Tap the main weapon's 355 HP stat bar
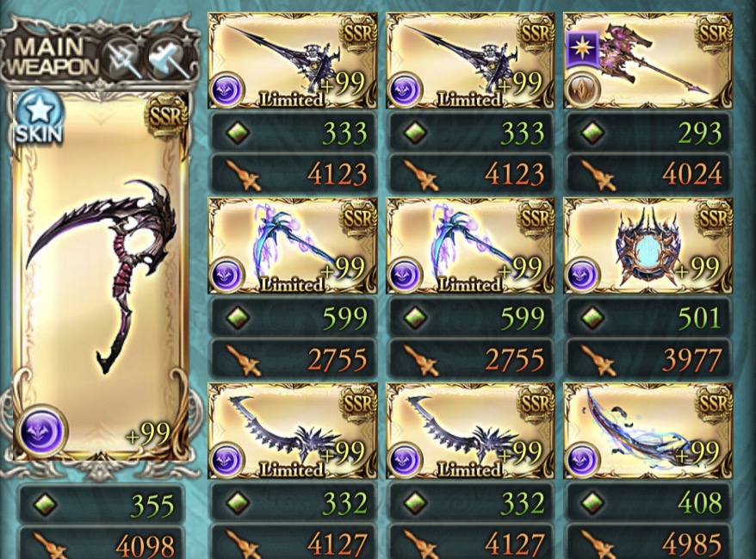Screen dimensions: 756x559 pos(100,505)
